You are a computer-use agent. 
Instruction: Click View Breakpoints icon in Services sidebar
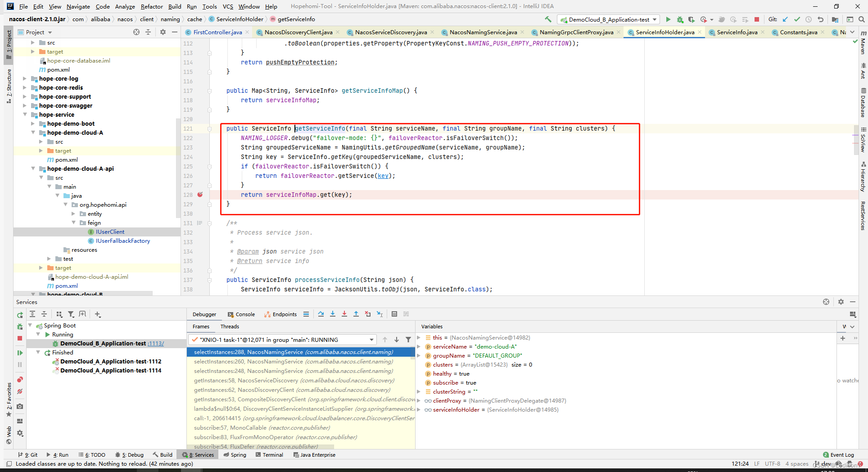(x=20, y=380)
